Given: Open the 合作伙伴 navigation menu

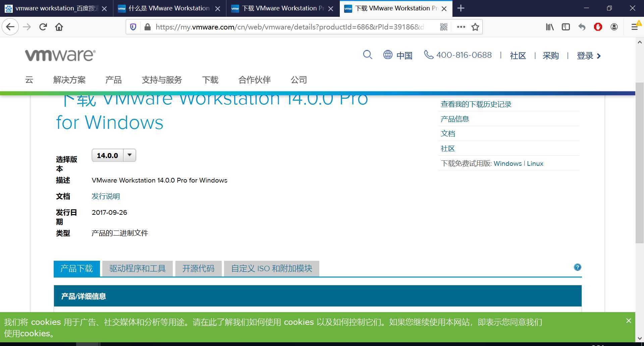Looking at the screenshot, I should (x=255, y=80).
